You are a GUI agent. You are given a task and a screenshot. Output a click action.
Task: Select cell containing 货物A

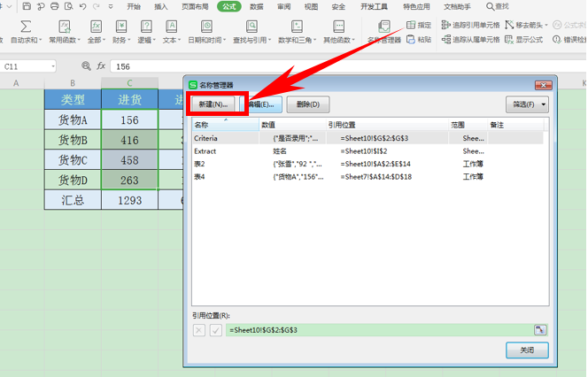pyautogui.click(x=73, y=120)
